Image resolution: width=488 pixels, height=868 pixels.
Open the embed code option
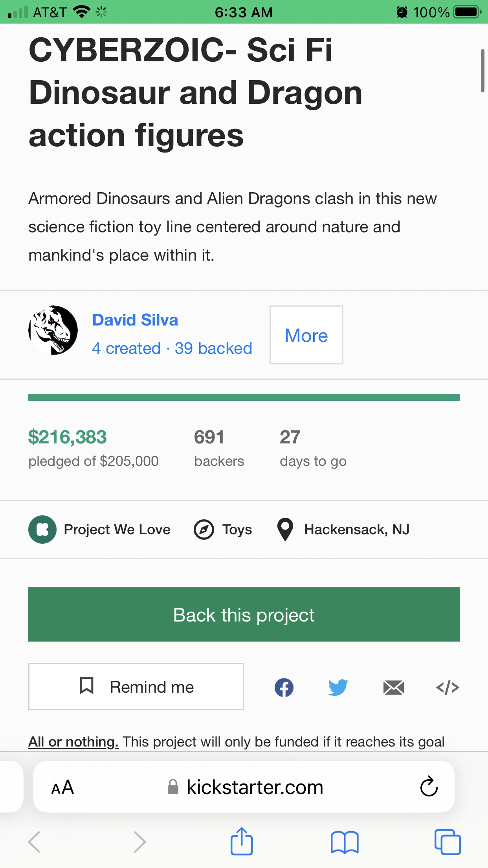[448, 687]
